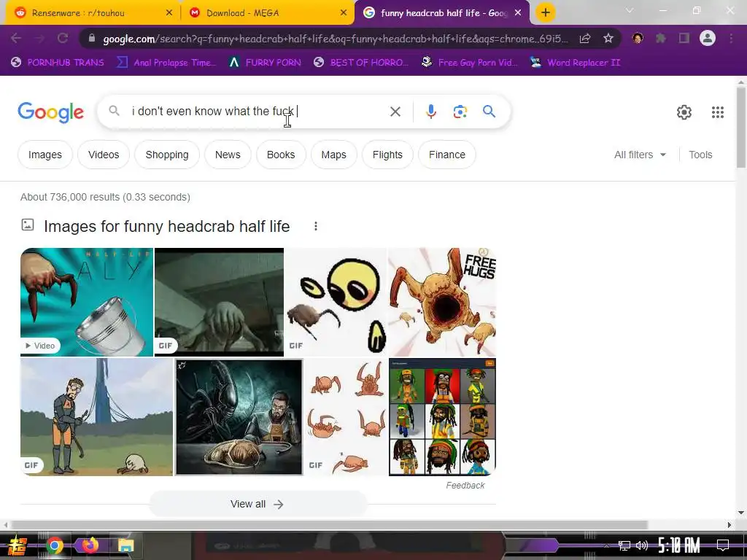Screen dimensions: 747x560
Task: Filter results by Videos
Action: (104, 155)
